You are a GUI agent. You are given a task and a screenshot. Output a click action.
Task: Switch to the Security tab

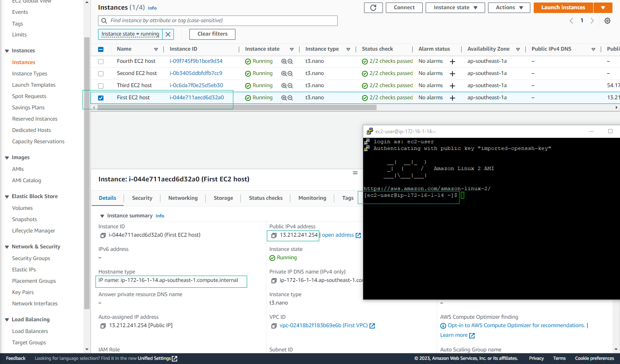click(x=142, y=198)
